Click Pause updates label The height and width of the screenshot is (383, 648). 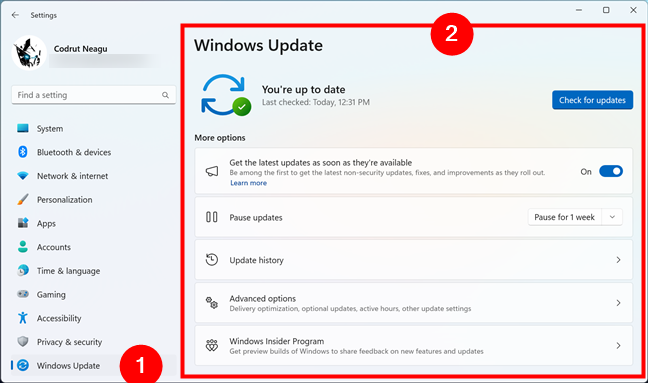coord(256,218)
